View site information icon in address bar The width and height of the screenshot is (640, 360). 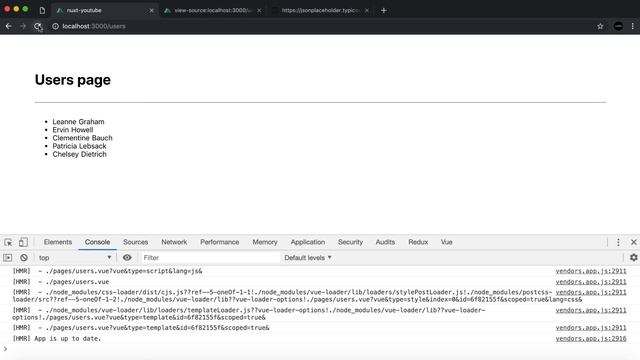pyautogui.click(x=55, y=26)
